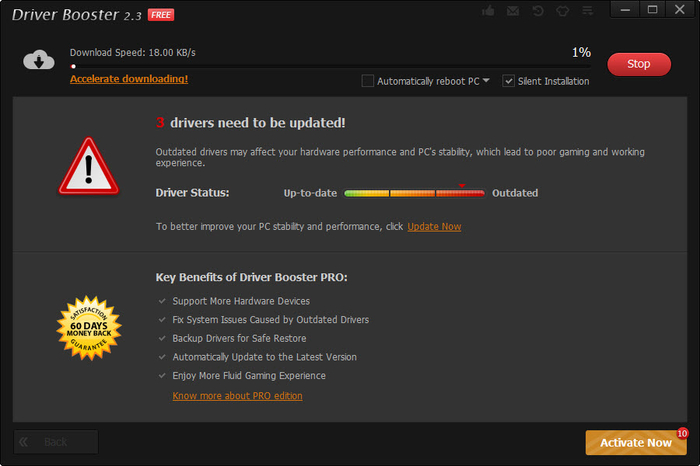Screen dimensions: 700x466
Task: Click the 60 days money back badge
Action: click(89, 328)
